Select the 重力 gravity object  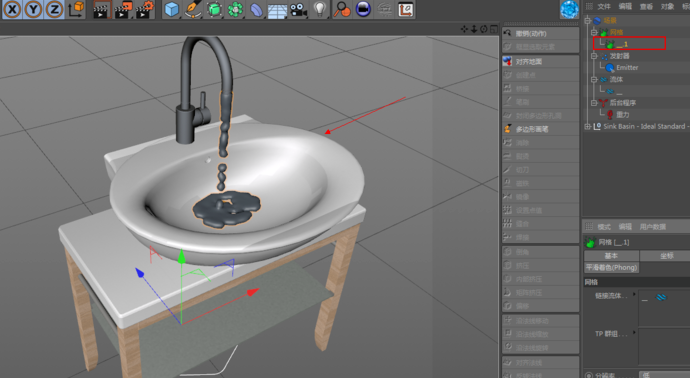pos(622,114)
